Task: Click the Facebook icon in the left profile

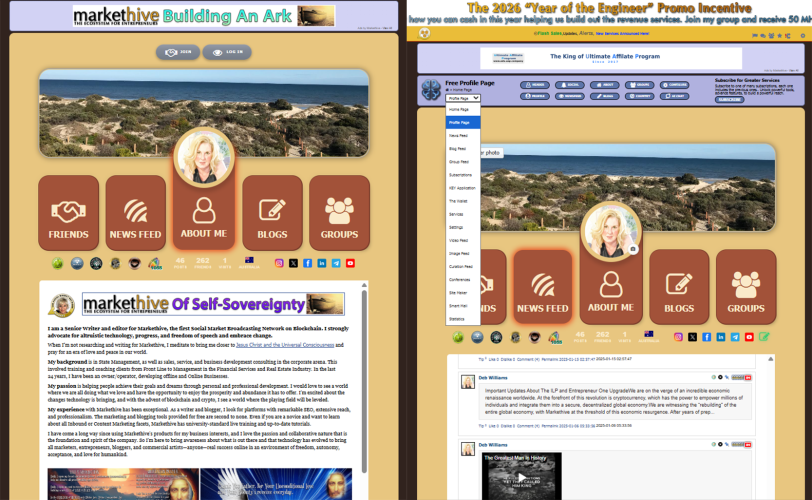Action: (308, 263)
